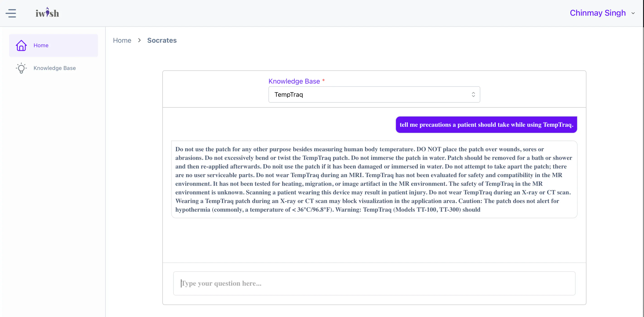Click the breadcrumb separator chevron
Viewport: 644px width, 317px height.
click(139, 40)
